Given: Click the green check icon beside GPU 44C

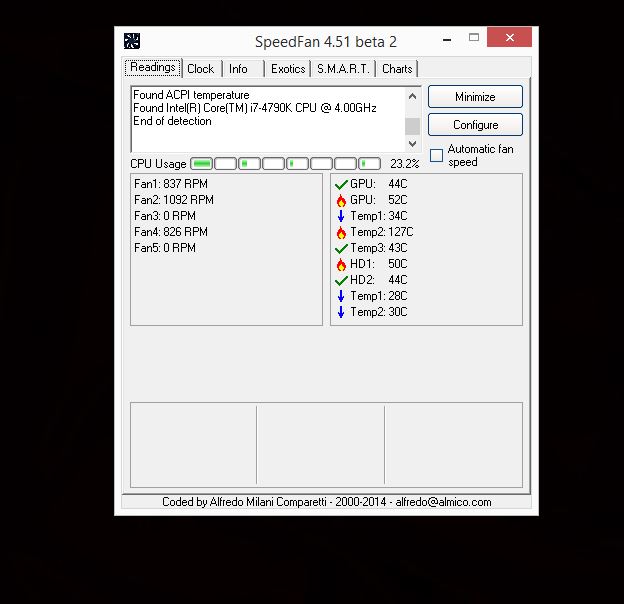Looking at the screenshot, I should (341, 185).
